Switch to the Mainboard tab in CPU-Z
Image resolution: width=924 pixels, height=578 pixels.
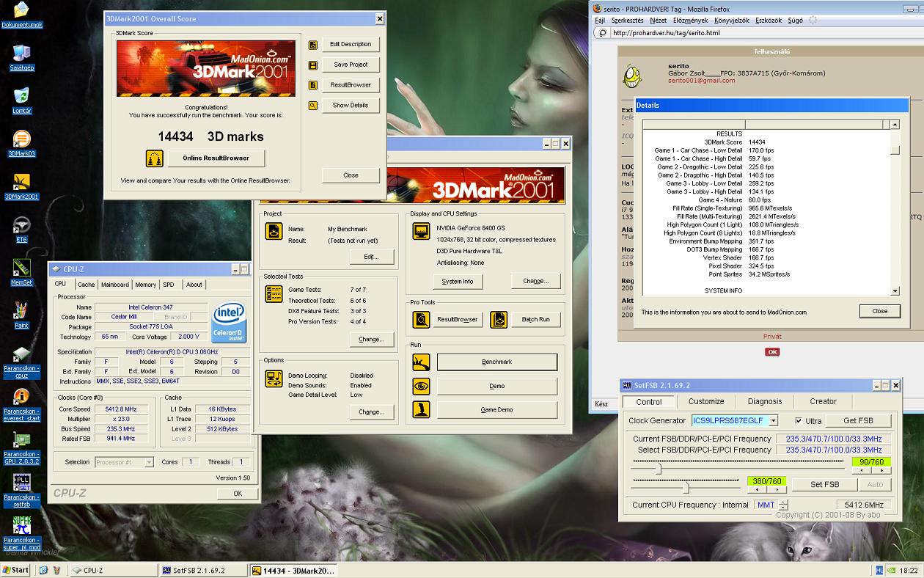115,285
